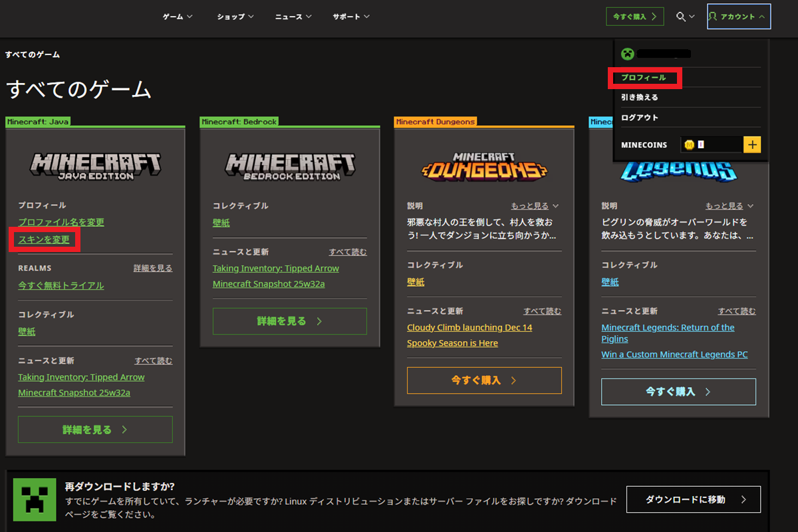The width and height of the screenshot is (798, 532).
Task: Click the Legends description text
Action: point(678,229)
